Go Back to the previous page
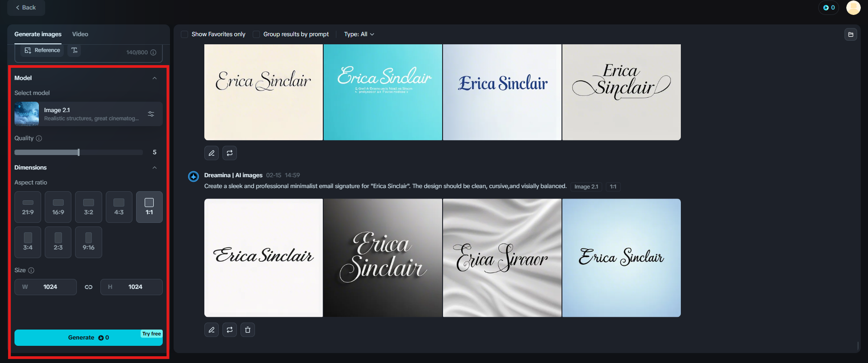This screenshot has width=868, height=363. (26, 8)
